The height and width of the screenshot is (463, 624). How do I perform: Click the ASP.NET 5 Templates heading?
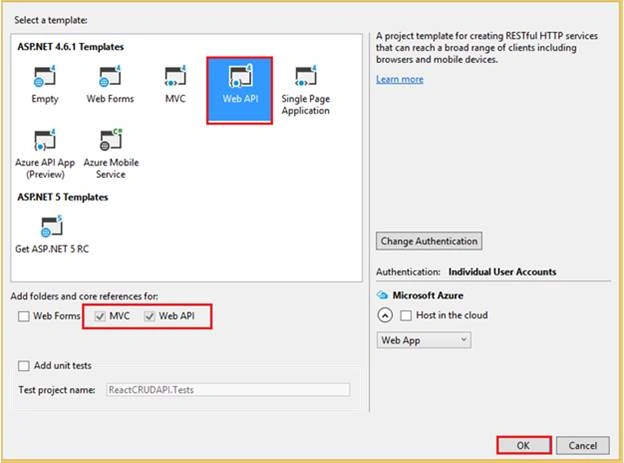click(x=62, y=197)
